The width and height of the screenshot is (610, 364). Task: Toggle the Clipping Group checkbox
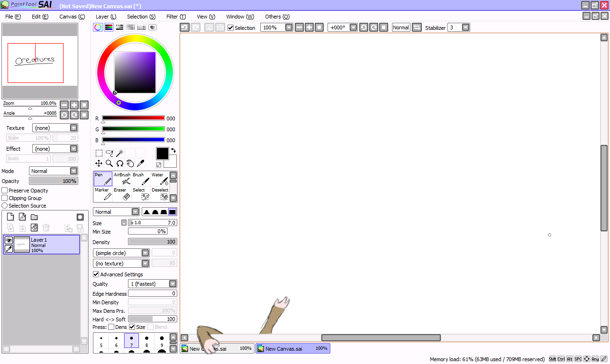coord(5,198)
